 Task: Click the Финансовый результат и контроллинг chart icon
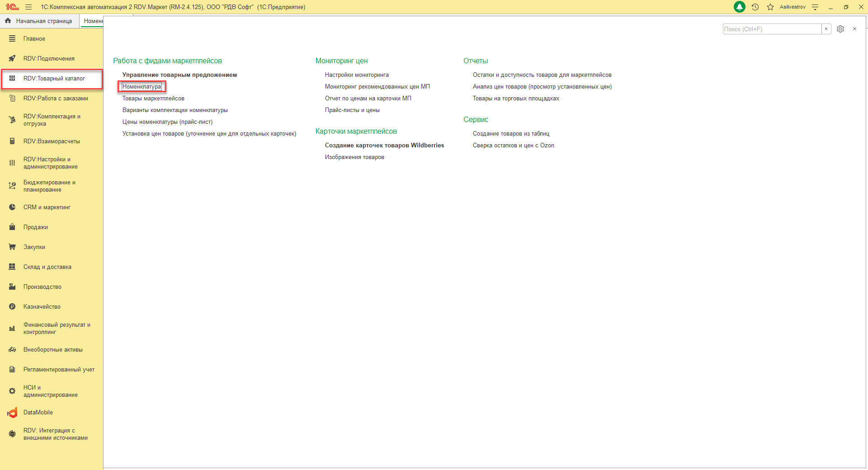point(12,329)
